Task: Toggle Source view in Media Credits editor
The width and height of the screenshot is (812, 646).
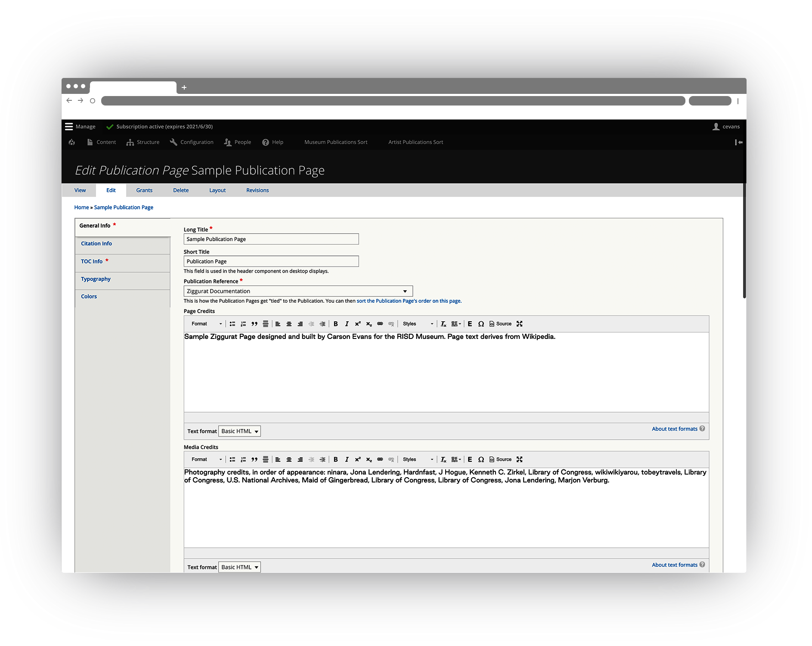Action: [500, 460]
